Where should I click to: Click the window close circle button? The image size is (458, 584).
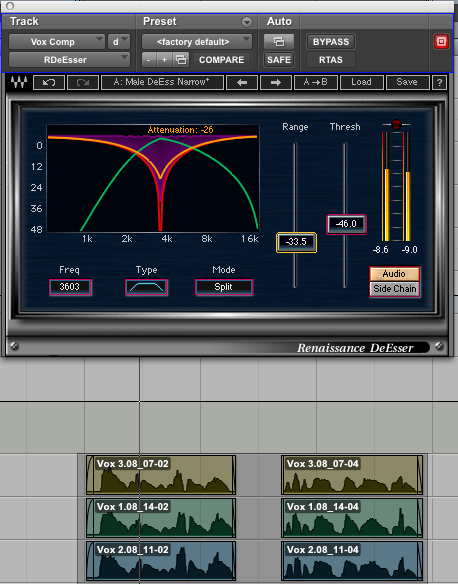pyautogui.click(x=10, y=6)
